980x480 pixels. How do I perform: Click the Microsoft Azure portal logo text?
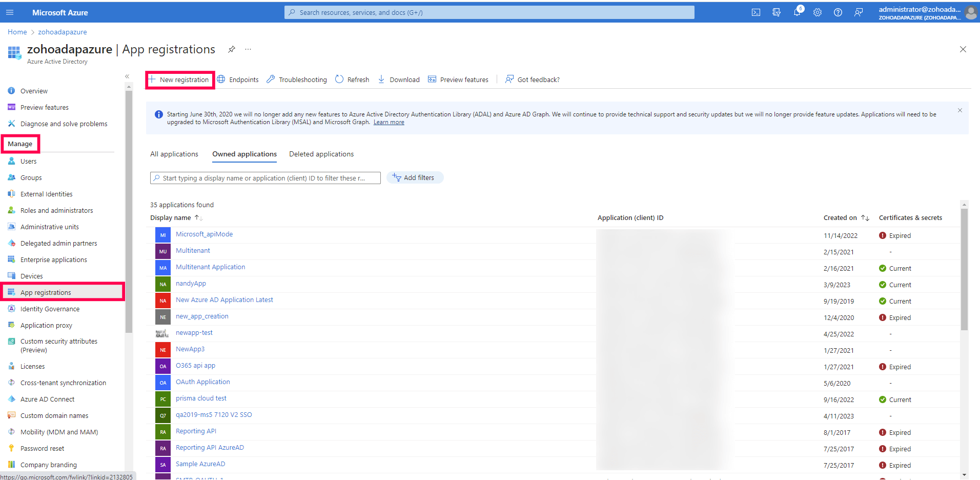60,12
